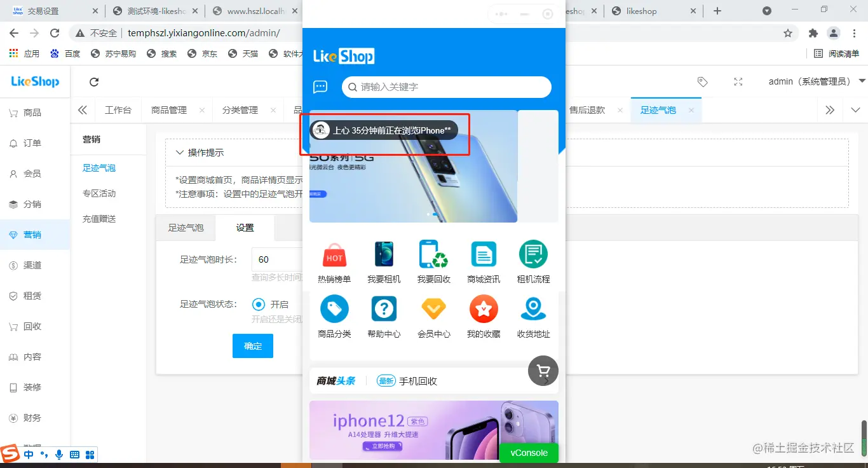Open the admin (系统管理员) user dropdown
This screenshot has height=468, width=868.
(817, 81)
